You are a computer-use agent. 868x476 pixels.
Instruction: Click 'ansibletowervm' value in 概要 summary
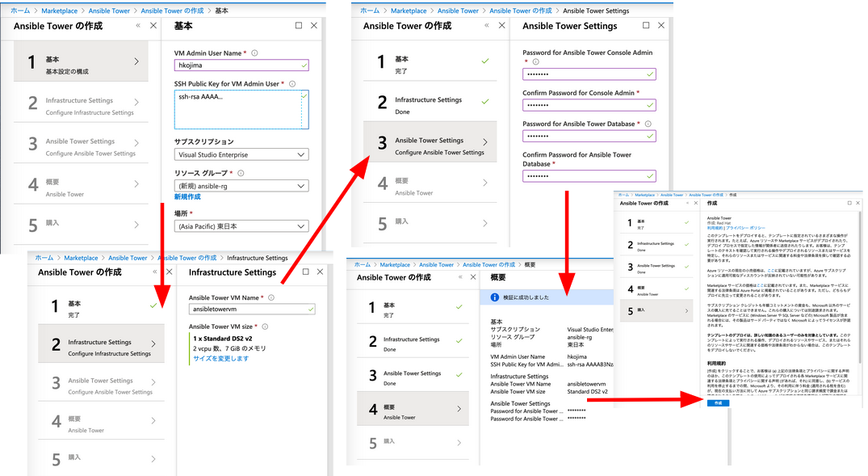tap(586, 383)
